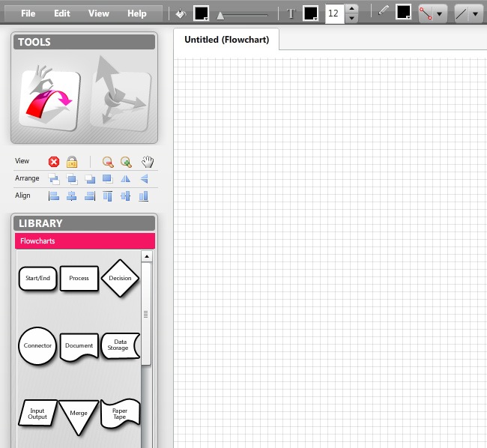
Task: Click the flip horizontal icon in Arrange row
Action: pyautogui.click(x=126, y=178)
